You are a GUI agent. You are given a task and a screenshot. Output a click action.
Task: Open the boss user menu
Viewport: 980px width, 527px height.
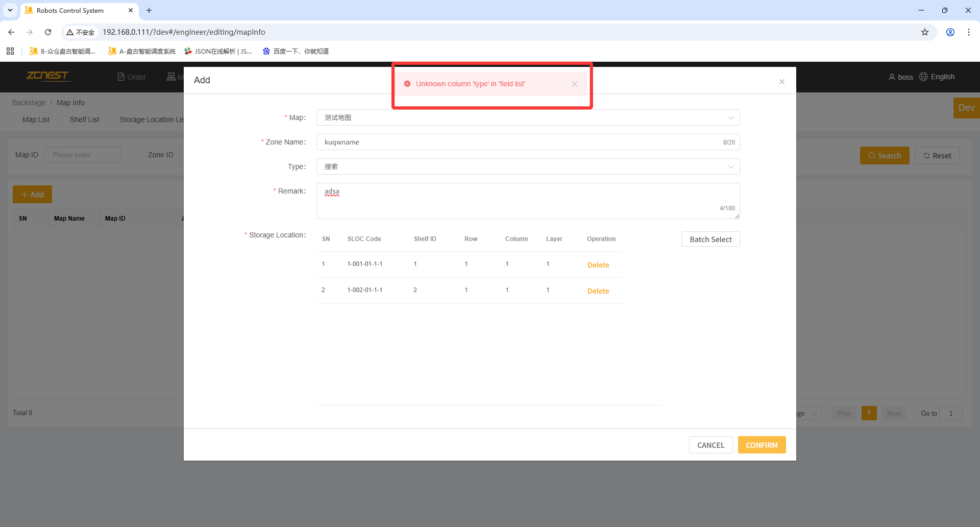(900, 77)
